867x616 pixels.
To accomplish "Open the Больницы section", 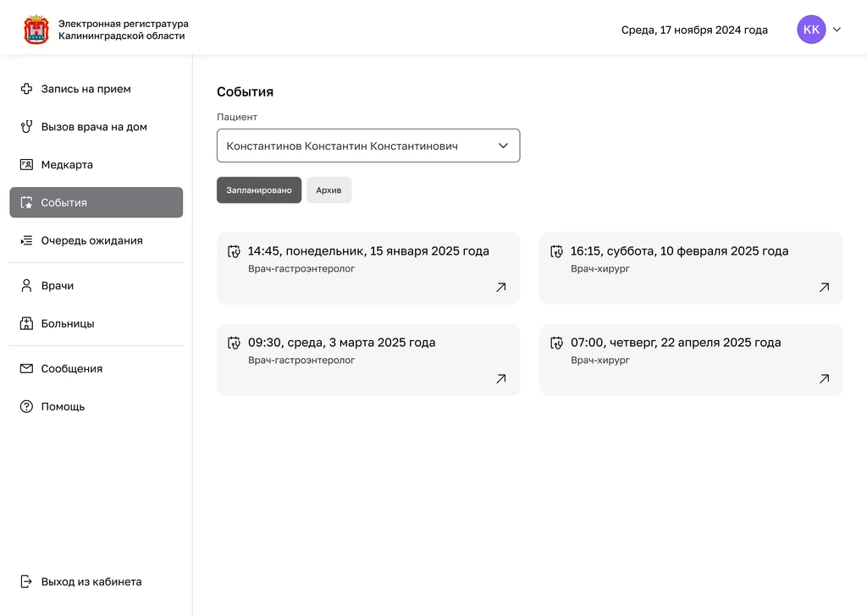I will [x=68, y=324].
